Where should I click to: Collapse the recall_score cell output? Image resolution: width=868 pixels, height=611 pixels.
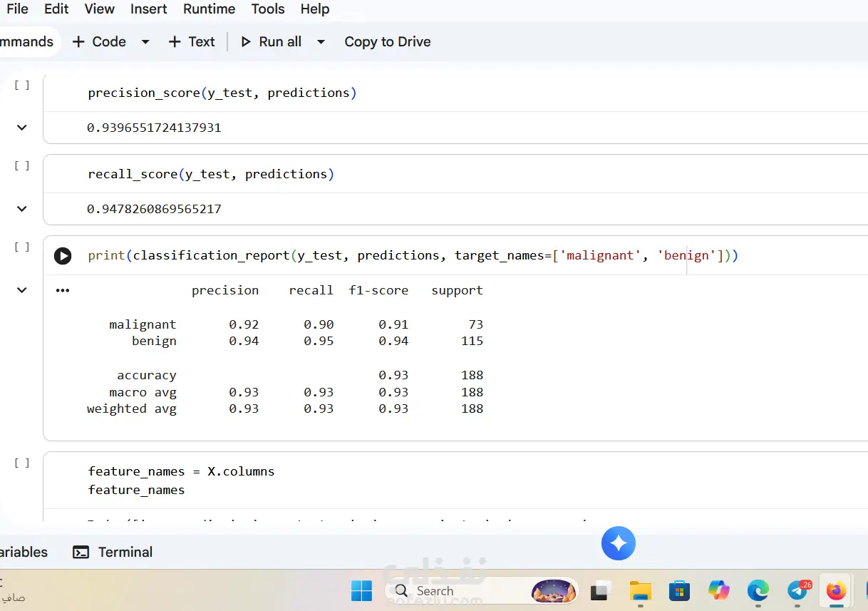point(22,209)
